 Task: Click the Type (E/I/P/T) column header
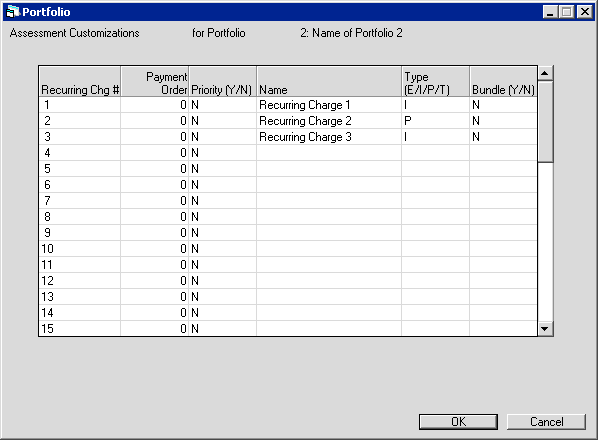436,82
